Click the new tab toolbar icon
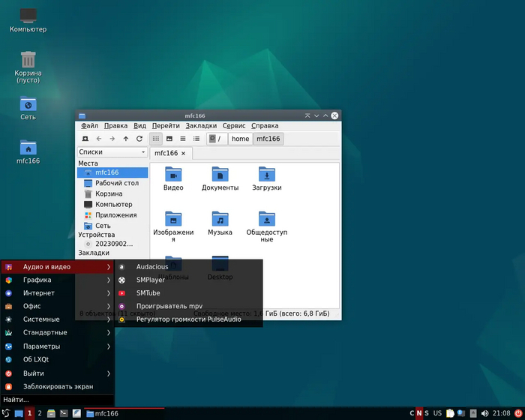The width and height of the screenshot is (525, 420). tap(85, 139)
